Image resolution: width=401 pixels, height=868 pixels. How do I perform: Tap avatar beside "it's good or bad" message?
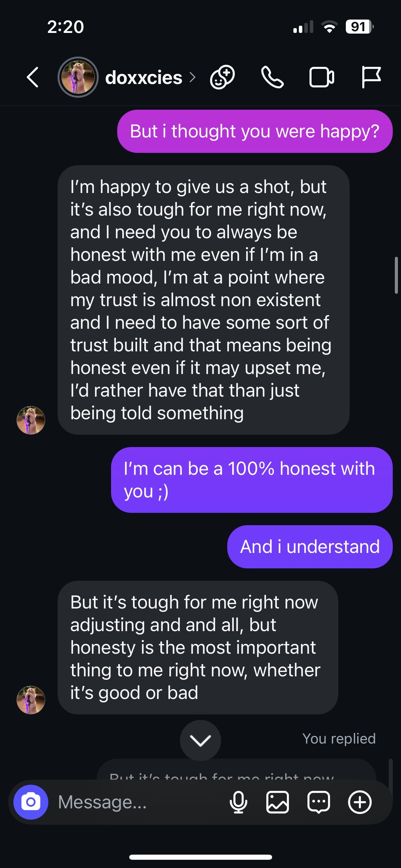[x=31, y=700]
